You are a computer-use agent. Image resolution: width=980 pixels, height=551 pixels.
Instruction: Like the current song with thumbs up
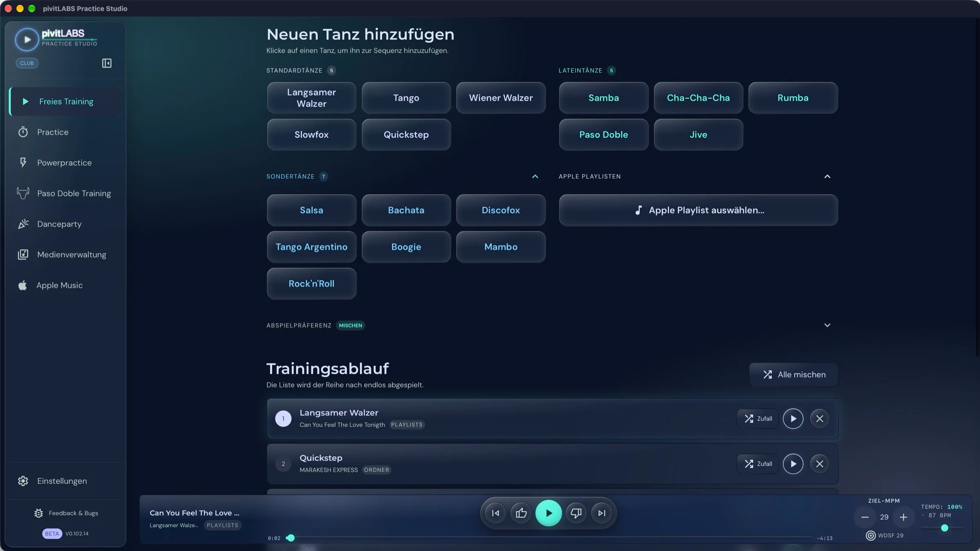[521, 513]
